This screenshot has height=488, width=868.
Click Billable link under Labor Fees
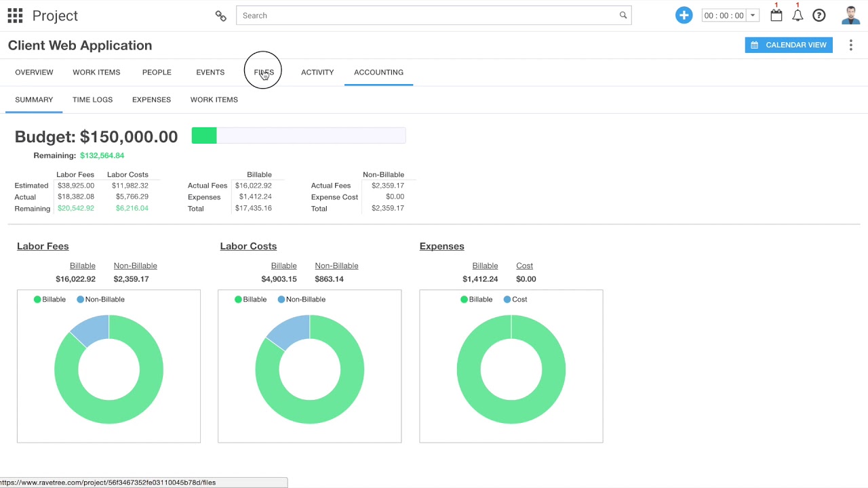pos(83,266)
